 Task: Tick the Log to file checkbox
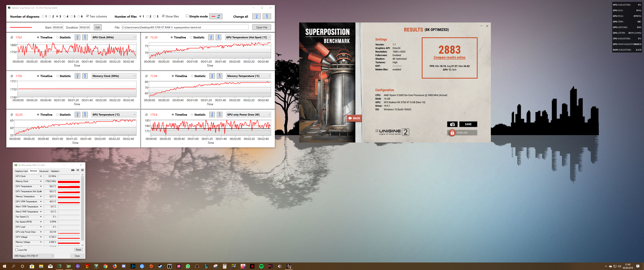pyautogui.click(x=17, y=250)
